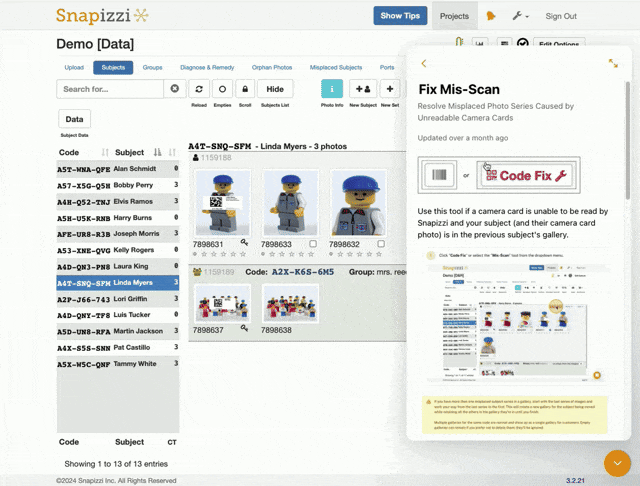Select subject row Lori Griffin
The width and height of the screenshot is (640, 486).
pyautogui.click(x=118, y=299)
